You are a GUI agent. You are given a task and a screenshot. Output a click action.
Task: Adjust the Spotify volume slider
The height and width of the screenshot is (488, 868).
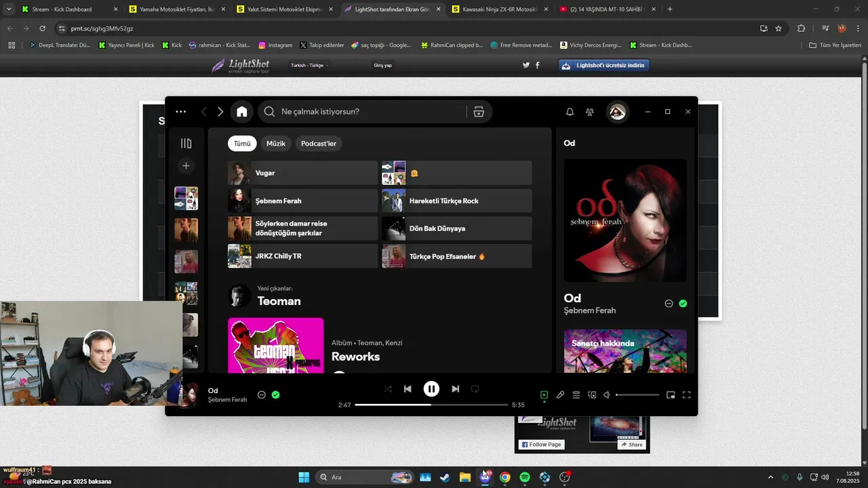click(637, 395)
